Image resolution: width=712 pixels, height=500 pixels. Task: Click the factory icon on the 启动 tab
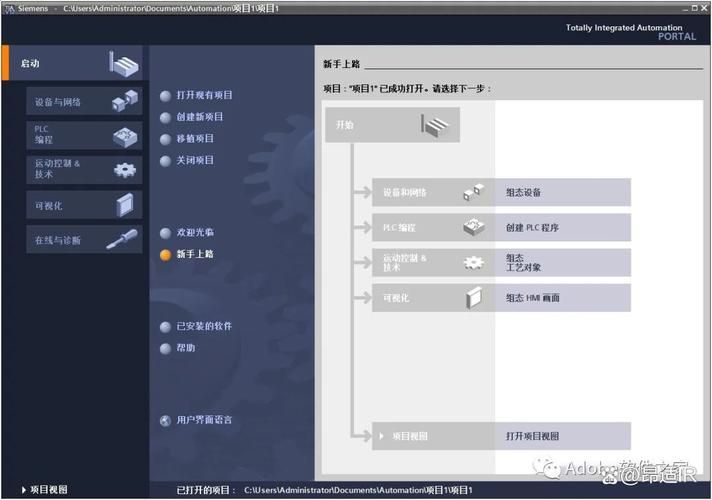124,64
